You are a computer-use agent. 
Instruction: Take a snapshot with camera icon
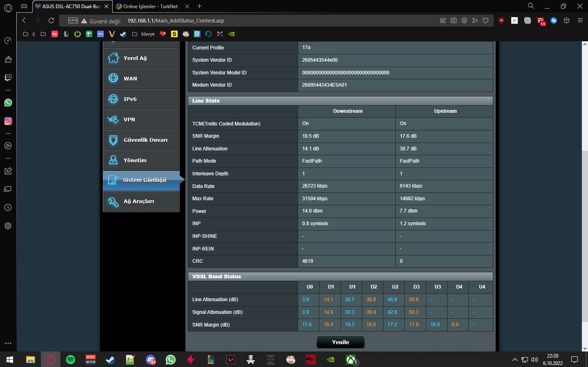point(454,20)
